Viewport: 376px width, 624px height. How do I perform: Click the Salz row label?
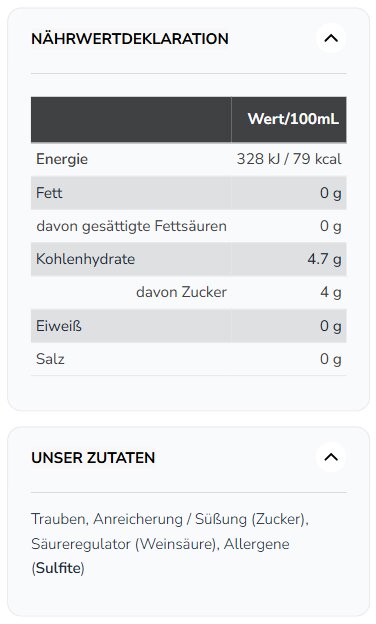50,359
